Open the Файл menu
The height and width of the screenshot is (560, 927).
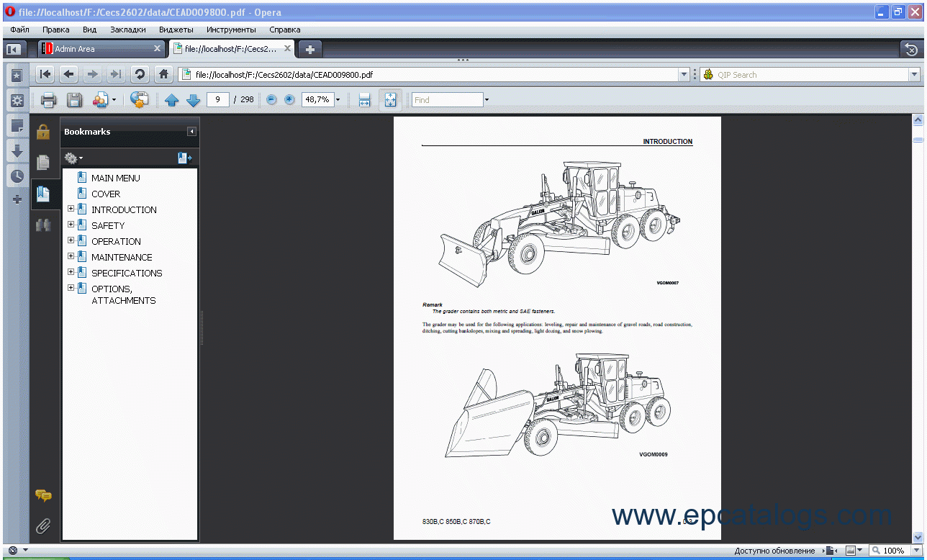[20, 30]
